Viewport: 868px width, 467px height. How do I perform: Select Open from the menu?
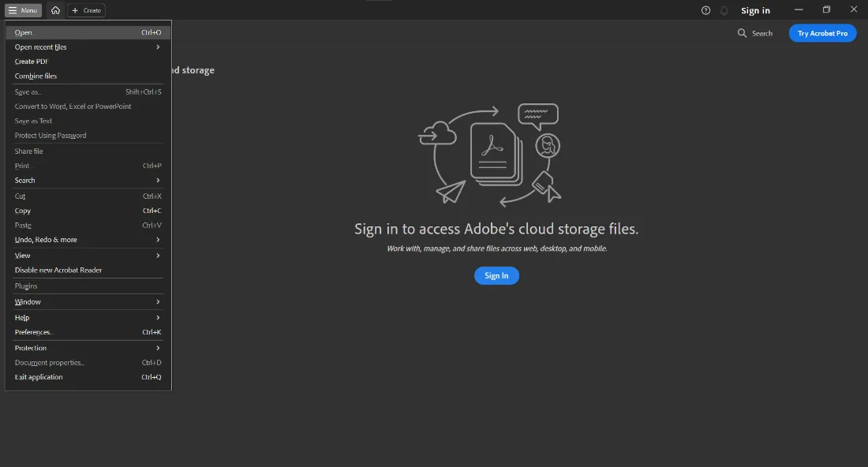tap(24, 32)
